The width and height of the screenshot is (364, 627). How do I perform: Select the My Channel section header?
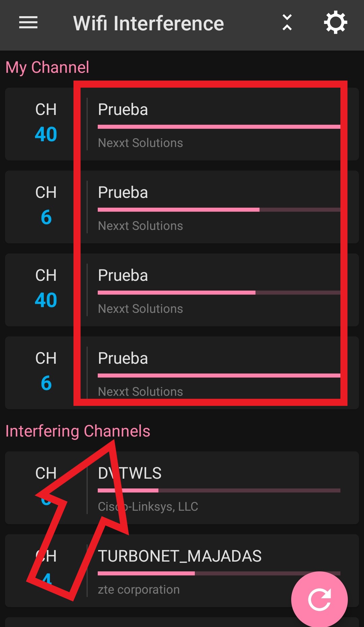48,67
